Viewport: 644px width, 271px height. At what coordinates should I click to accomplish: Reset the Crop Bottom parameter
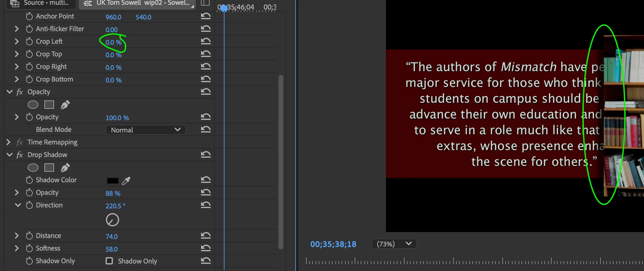pyautogui.click(x=206, y=79)
